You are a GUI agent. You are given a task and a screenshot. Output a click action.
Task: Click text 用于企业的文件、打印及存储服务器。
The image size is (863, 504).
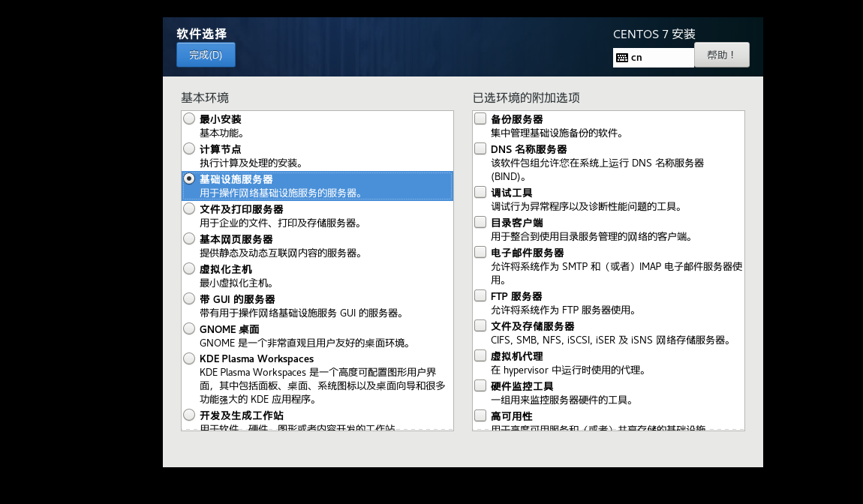click(x=281, y=223)
